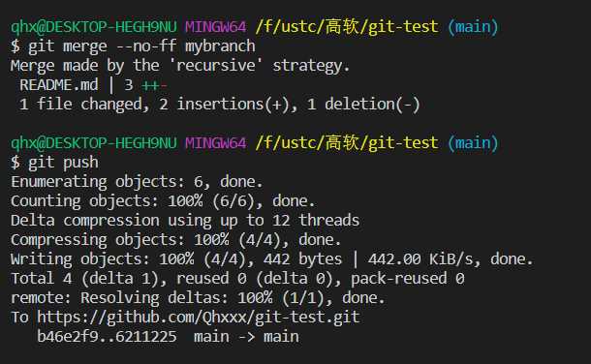Click the first qhx@DESKTOP-HEGH9NU prompt text
Viewport: 591px width, 364px height.
coord(93,27)
